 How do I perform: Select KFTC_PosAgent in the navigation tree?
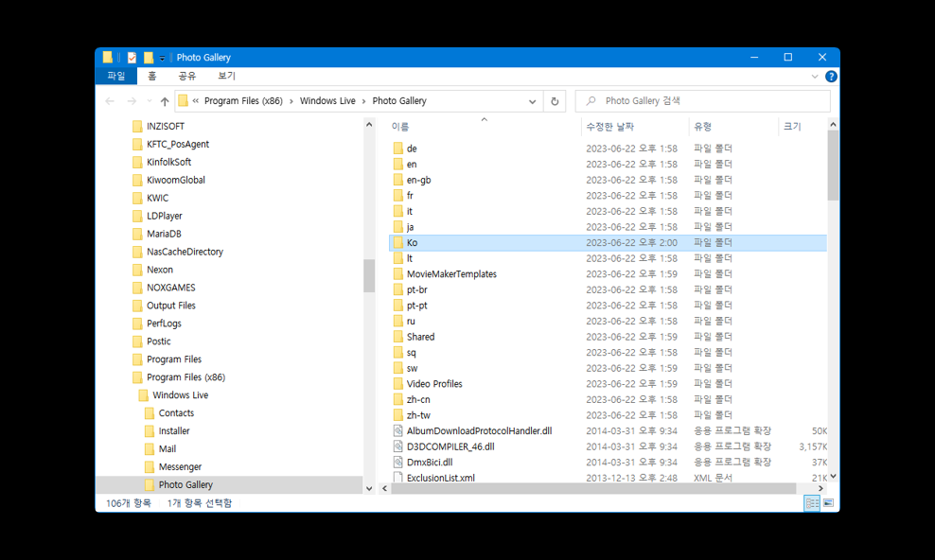[x=178, y=144]
